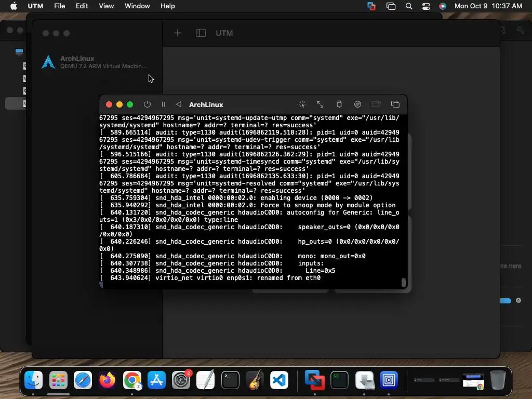Toggle capture mouse cursor icon
The image size is (532, 399).
click(302, 104)
